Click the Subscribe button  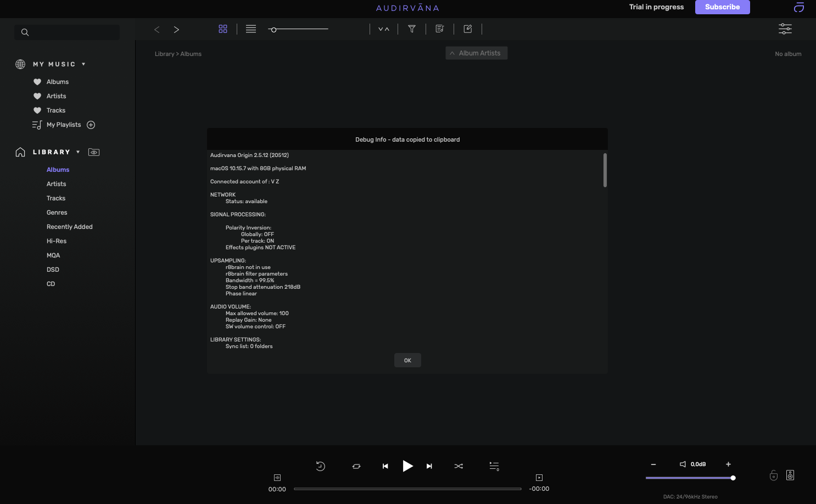point(722,7)
